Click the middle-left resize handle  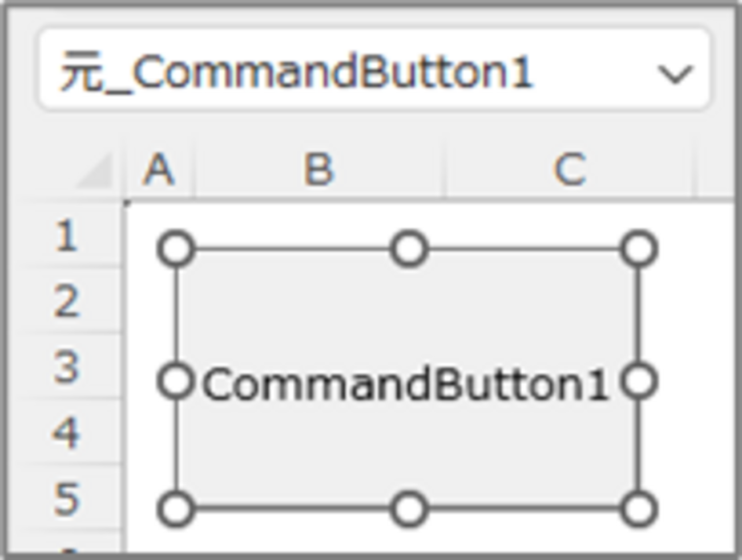point(176,381)
